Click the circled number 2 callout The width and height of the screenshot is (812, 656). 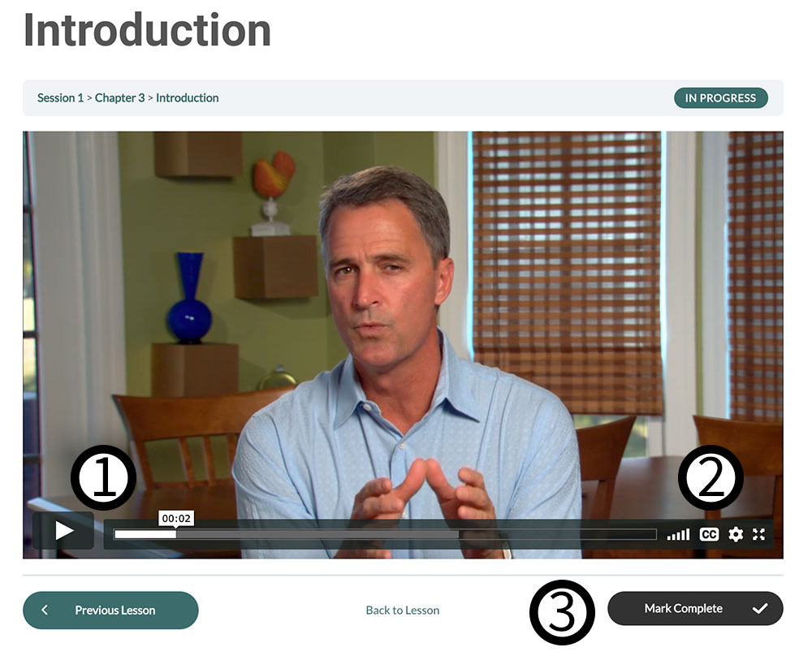(710, 477)
